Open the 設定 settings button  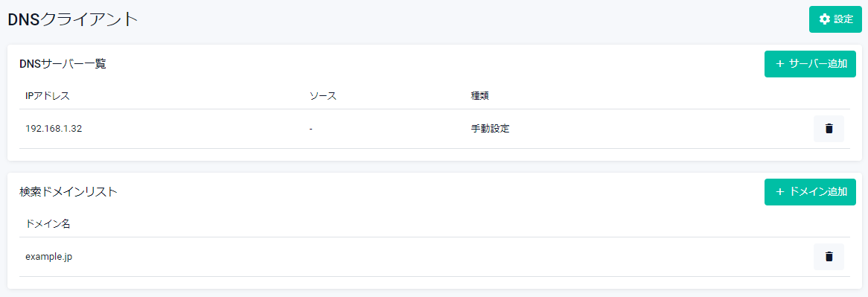(x=835, y=19)
